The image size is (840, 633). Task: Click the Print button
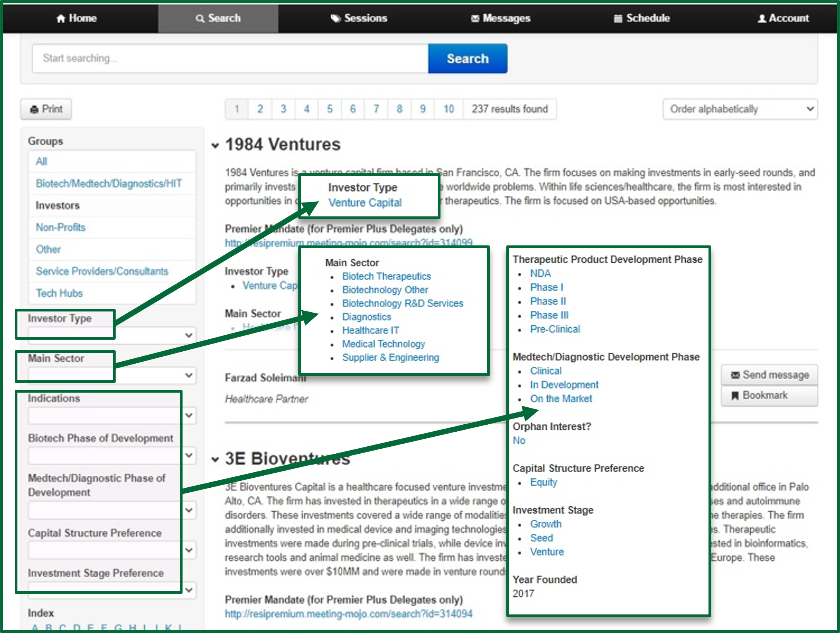[x=46, y=109]
